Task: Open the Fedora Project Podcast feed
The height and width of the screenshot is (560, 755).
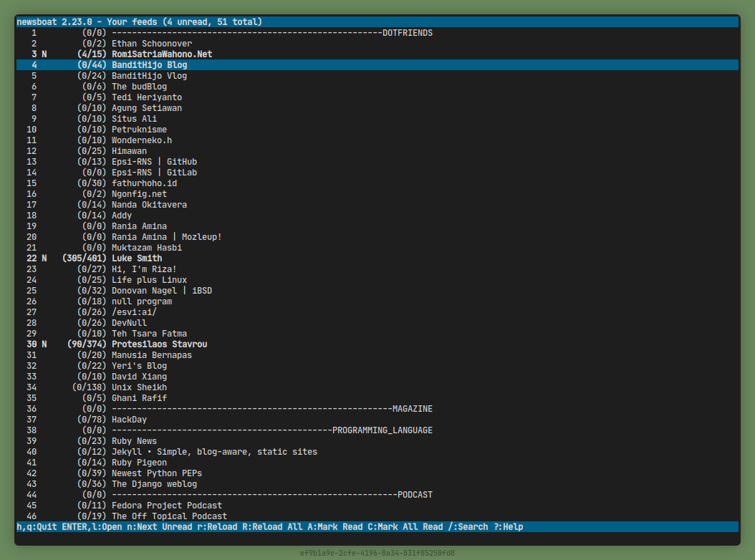Action: coord(166,506)
